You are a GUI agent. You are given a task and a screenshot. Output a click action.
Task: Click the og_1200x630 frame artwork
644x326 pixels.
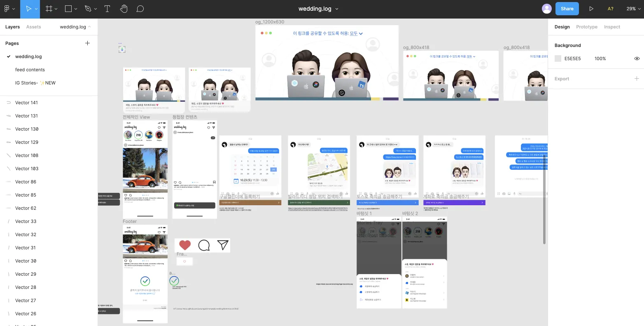327,63
